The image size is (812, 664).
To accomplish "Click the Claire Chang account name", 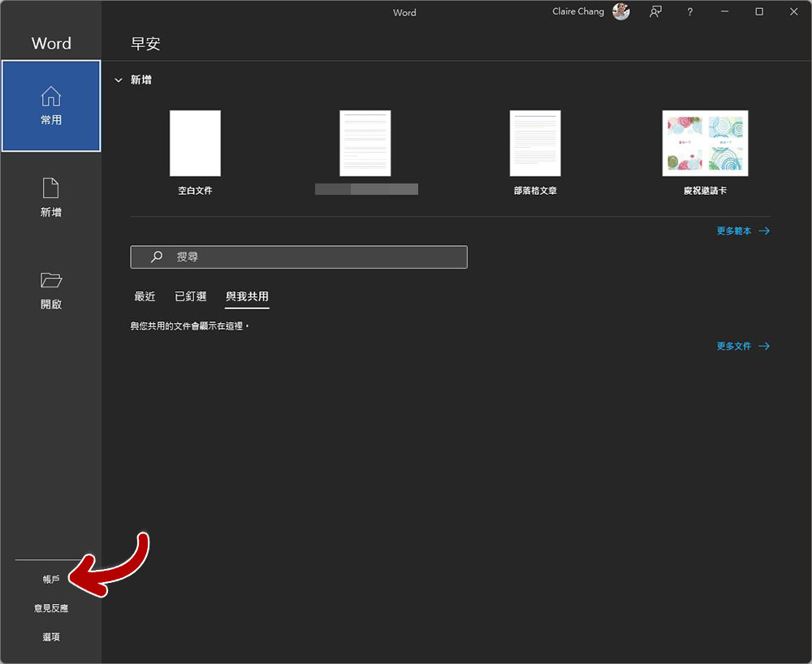I will pos(578,11).
